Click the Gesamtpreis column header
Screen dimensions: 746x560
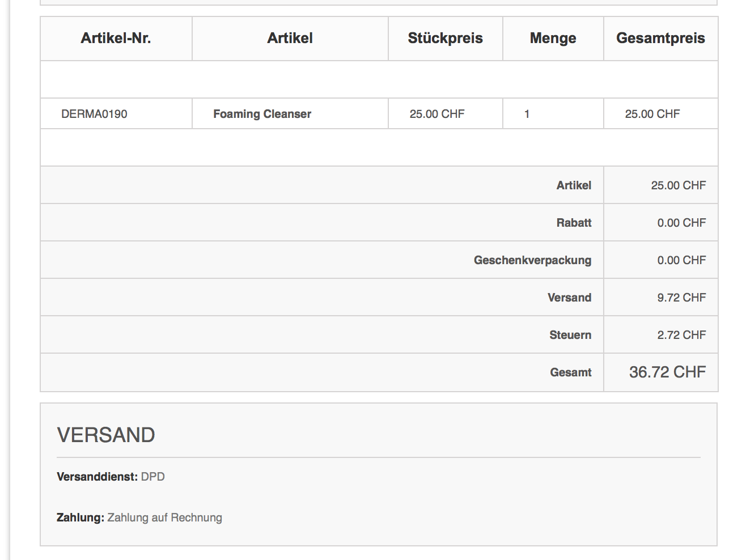coord(660,38)
